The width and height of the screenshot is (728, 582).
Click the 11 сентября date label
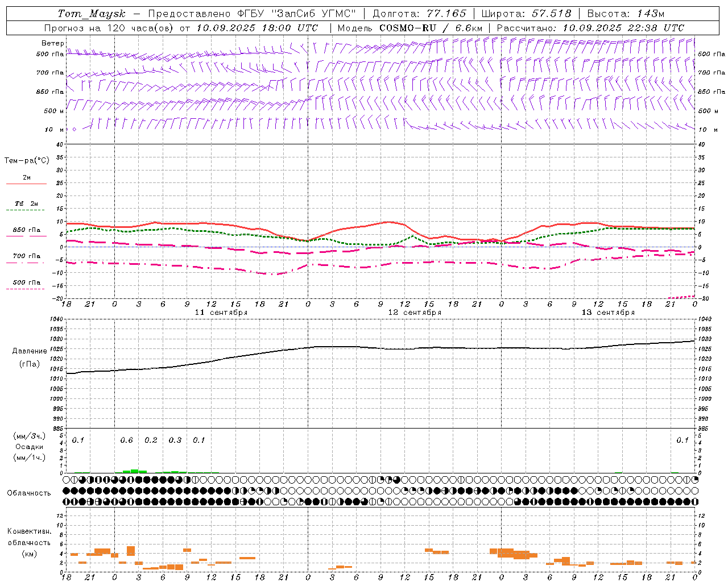coord(221,313)
